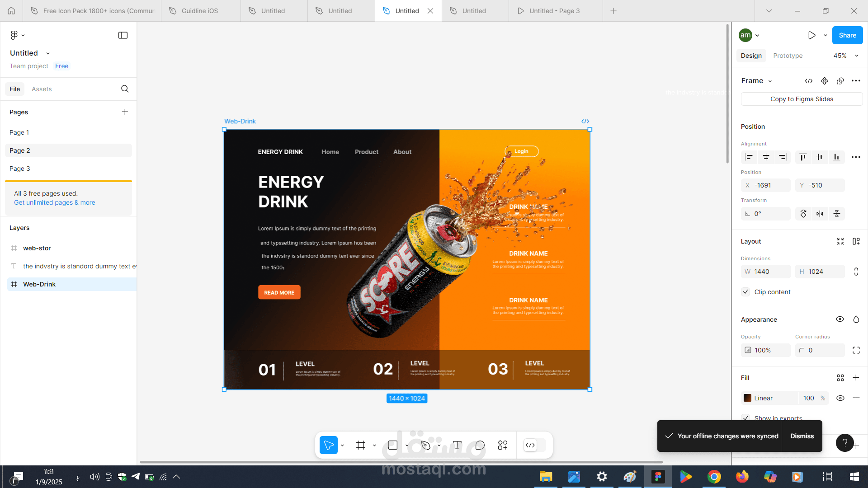Select the Pen tool in toolbar

[x=425, y=445]
